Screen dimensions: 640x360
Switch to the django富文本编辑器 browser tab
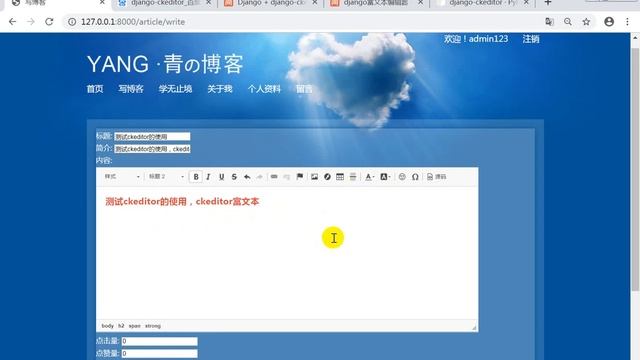coord(376,4)
